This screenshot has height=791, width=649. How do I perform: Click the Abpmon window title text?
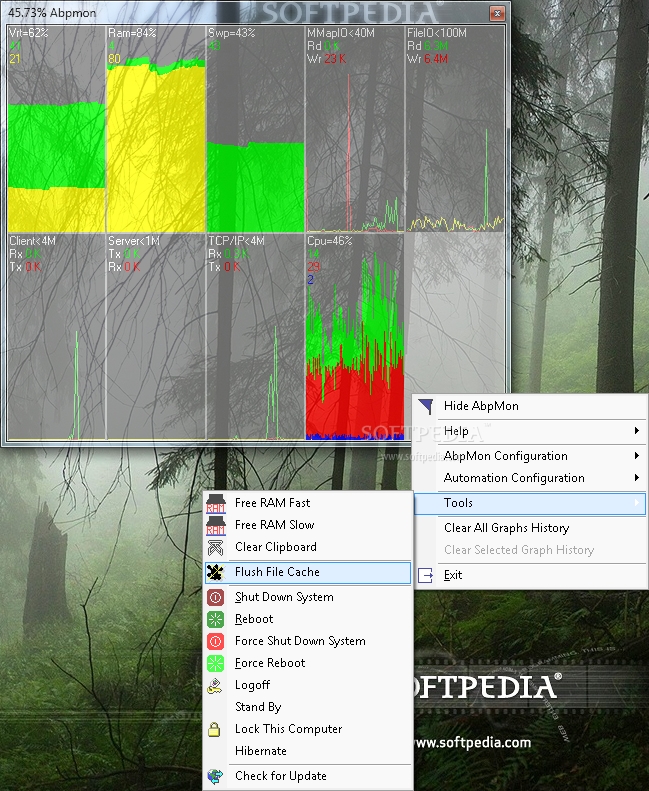(52, 13)
